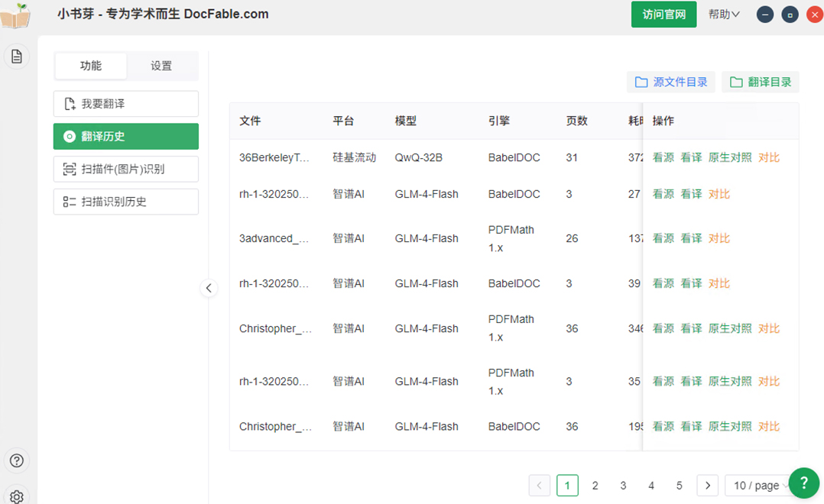The image size is (824, 504).
Task: Open 扫描件(图片)识别 menu item
Action: pyautogui.click(x=126, y=169)
